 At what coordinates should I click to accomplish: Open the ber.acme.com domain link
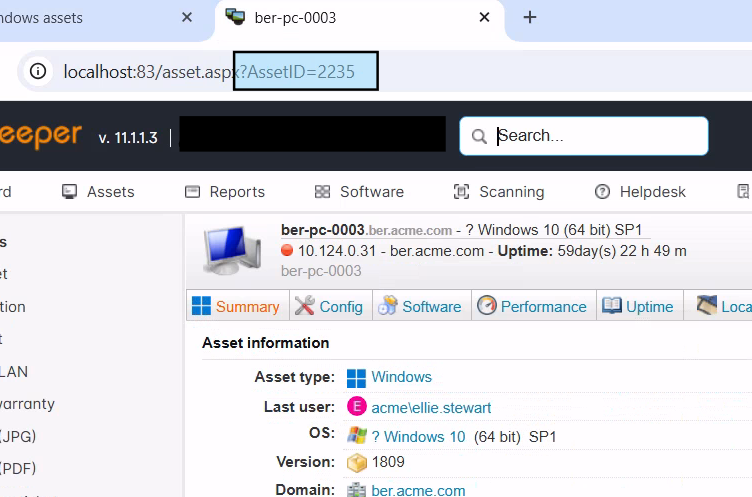[418, 490]
